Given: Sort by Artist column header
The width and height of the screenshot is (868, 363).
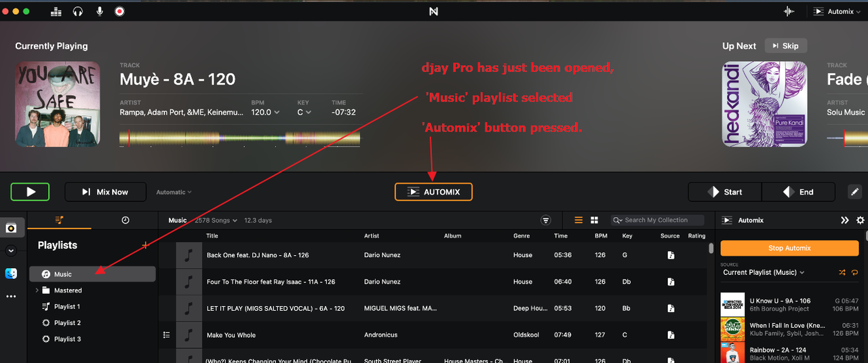Looking at the screenshot, I should pos(372,236).
